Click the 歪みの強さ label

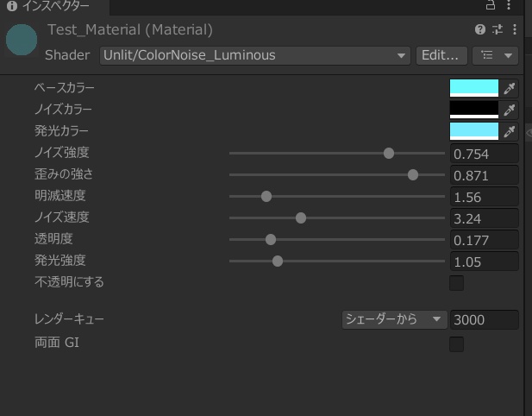coord(64,174)
